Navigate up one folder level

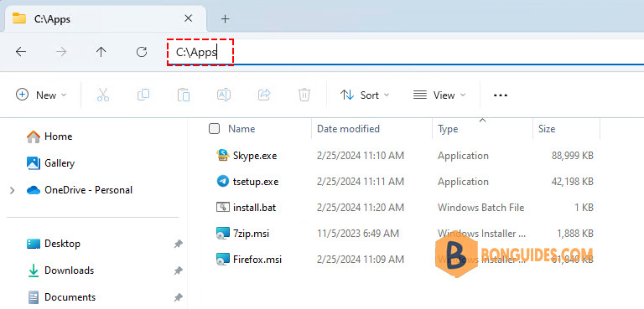coord(101,52)
